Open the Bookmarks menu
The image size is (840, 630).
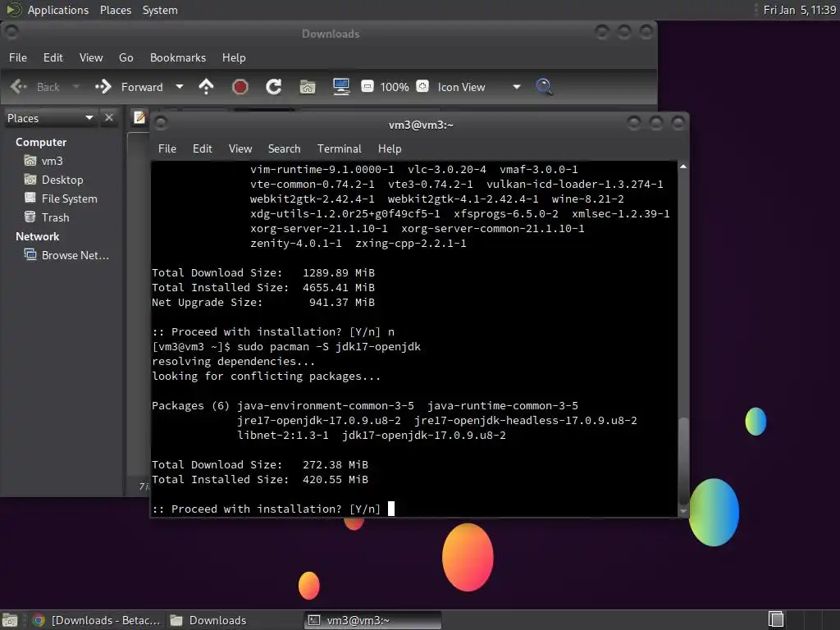click(x=178, y=57)
